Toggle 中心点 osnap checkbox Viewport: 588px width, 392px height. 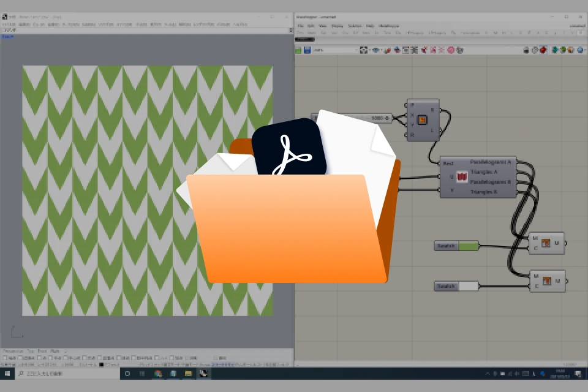[66, 358]
